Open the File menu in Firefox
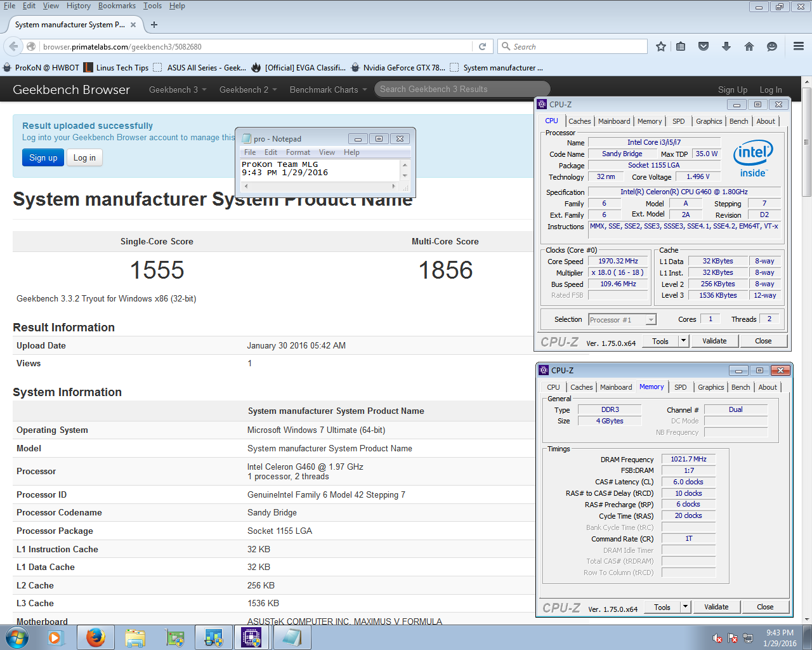The width and height of the screenshot is (812, 650). tap(10, 6)
